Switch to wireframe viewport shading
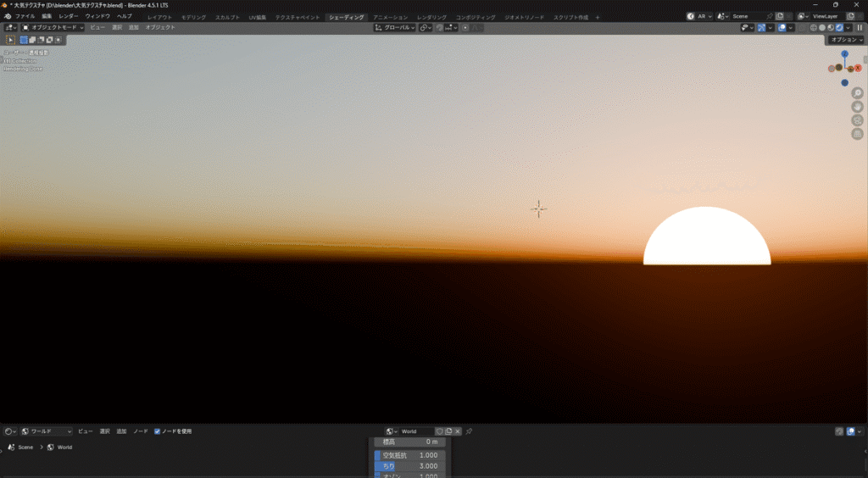This screenshot has width=868, height=478. click(x=814, y=28)
